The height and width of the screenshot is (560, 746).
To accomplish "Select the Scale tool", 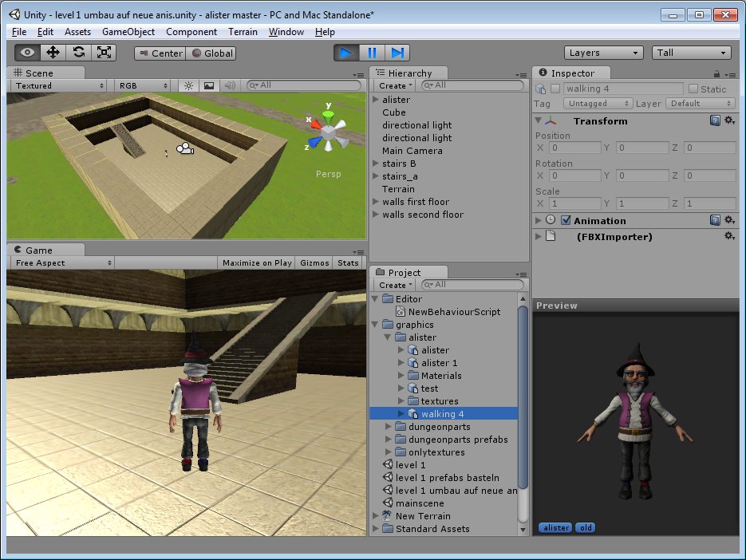I will pos(104,53).
